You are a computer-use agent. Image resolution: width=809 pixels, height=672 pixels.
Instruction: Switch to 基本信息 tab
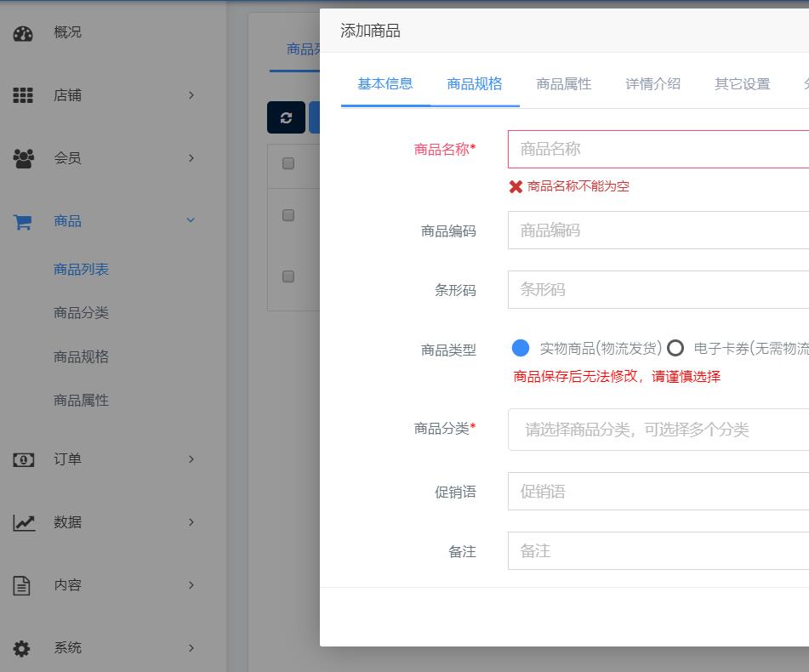pyautogui.click(x=385, y=83)
